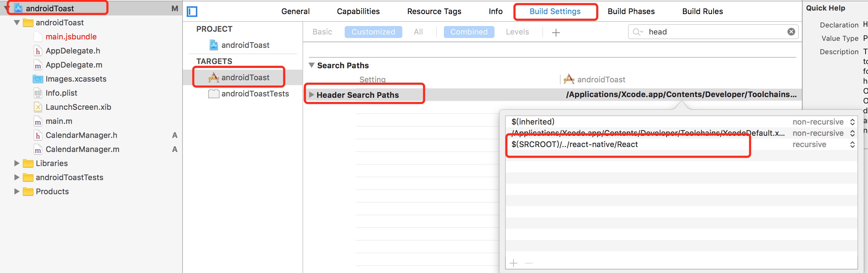Click the androidToastTests folder icon in navigator
Image resolution: width=868 pixels, height=273 pixels.
coord(28,178)
